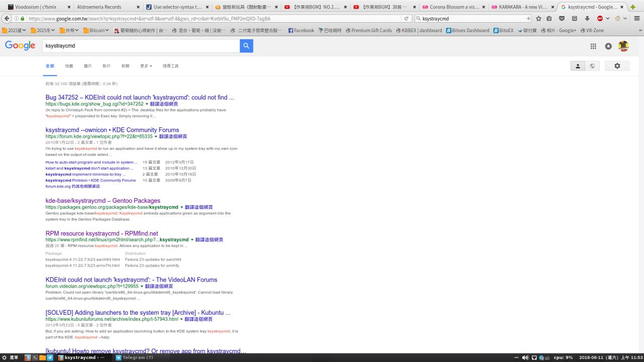Screen dimensions: 644x362
Task: Open the Facebook bookmark
Action: [x=300, y=30]
